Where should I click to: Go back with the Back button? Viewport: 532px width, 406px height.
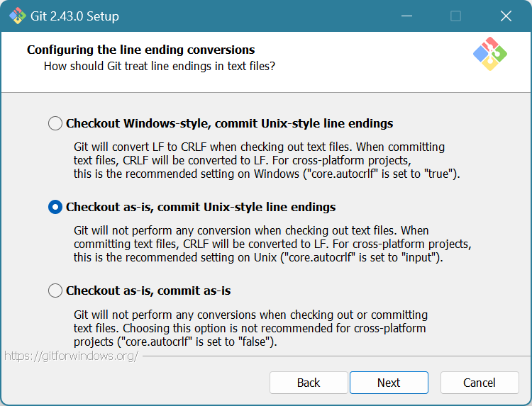[309, 383]
